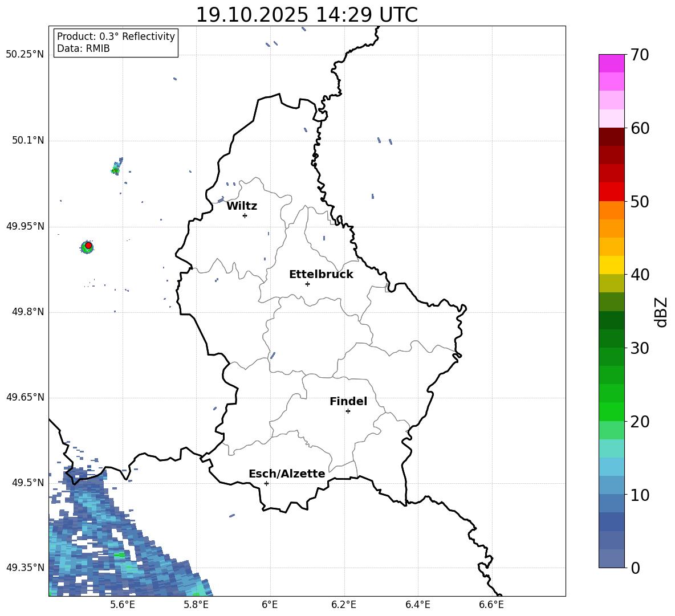675x616 pixels.
Task: Click the 40 tick label on colorbar
Action: tap(639, 275)
